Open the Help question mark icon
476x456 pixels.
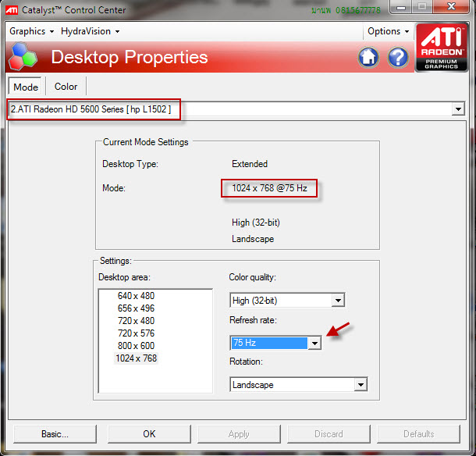point(398,57)
